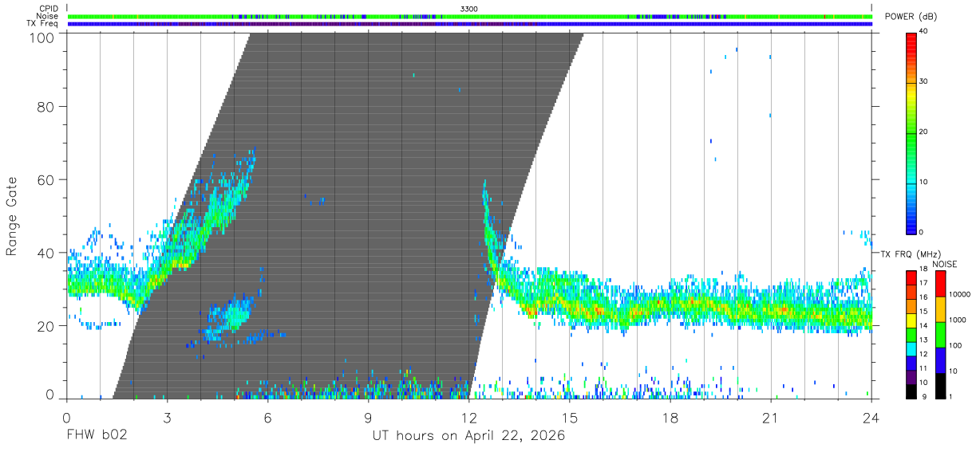The height and width of the screenshot is (452, 980).
Task: Click the 12 tick on the UT hours axis
Action: [468, 418]
